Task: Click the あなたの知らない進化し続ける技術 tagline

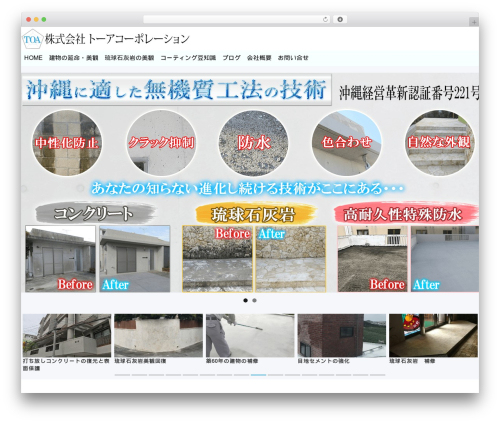Action: (x=247, y=188)
